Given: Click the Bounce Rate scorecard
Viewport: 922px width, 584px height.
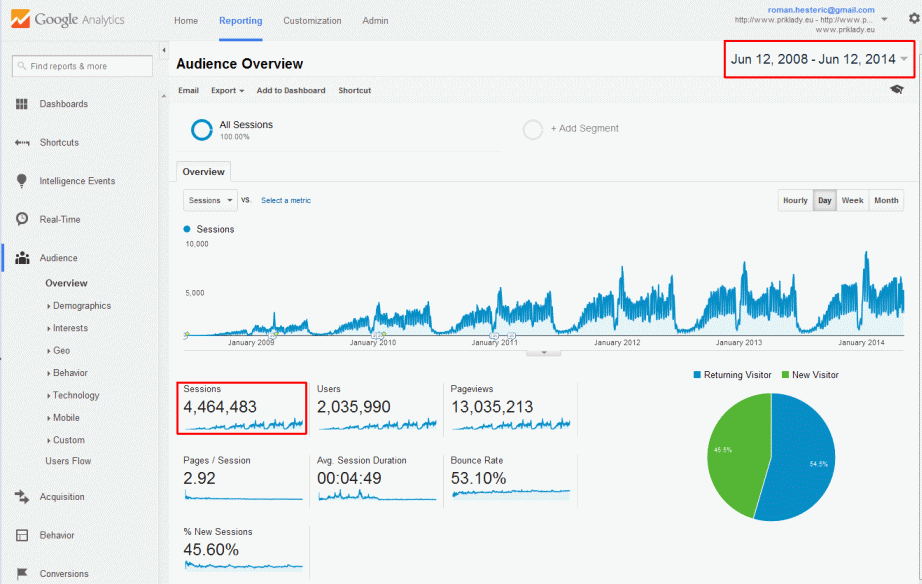Looking at the screenshot, I should coord(510,480).
